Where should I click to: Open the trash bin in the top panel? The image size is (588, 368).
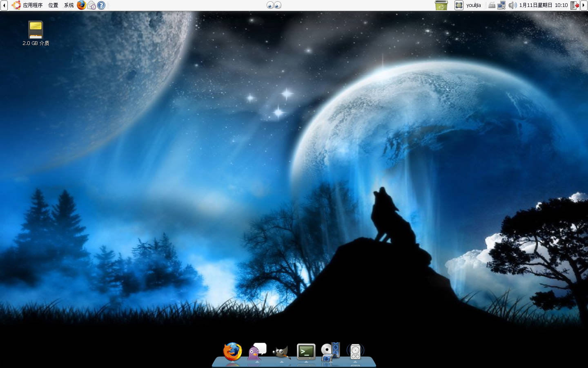(441, 5)
